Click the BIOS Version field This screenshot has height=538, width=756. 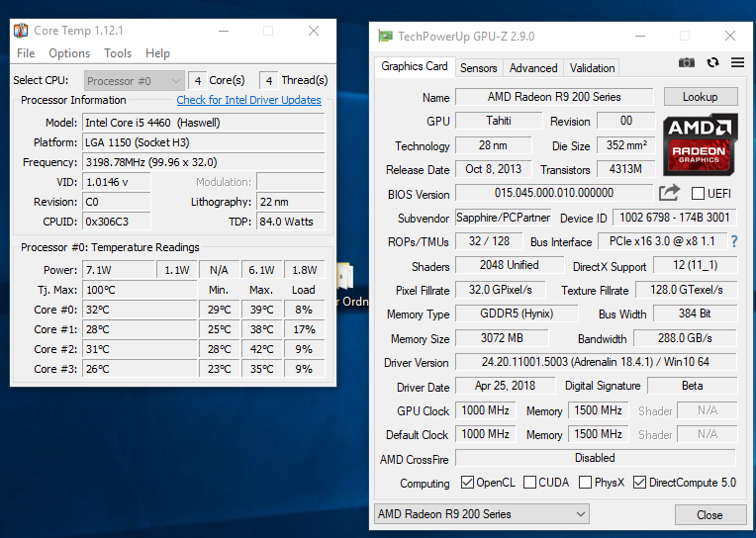(554, 193)
